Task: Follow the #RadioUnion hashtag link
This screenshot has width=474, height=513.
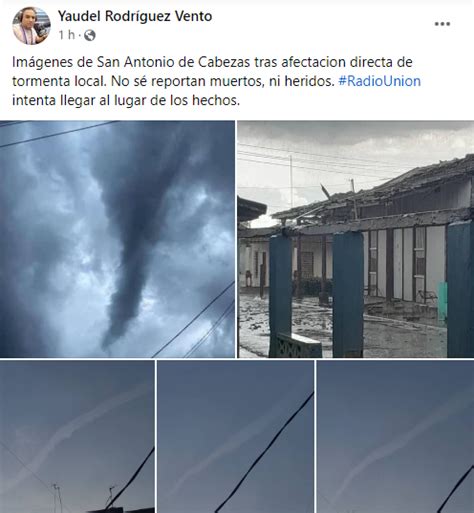Action: [x=379, y=81]
